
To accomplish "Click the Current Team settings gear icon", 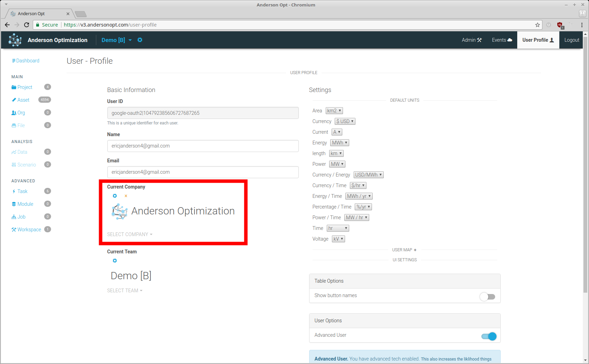I will [x=115, y=261].
